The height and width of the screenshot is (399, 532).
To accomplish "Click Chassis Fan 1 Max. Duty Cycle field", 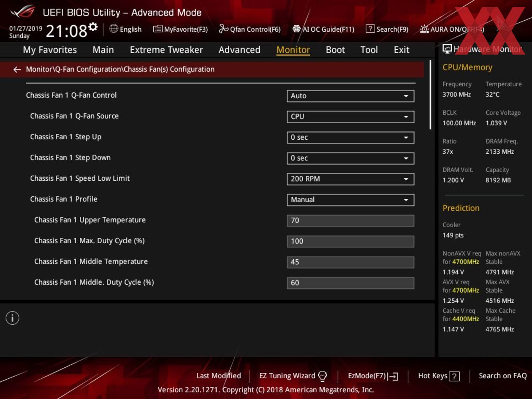I will [350, 241].
